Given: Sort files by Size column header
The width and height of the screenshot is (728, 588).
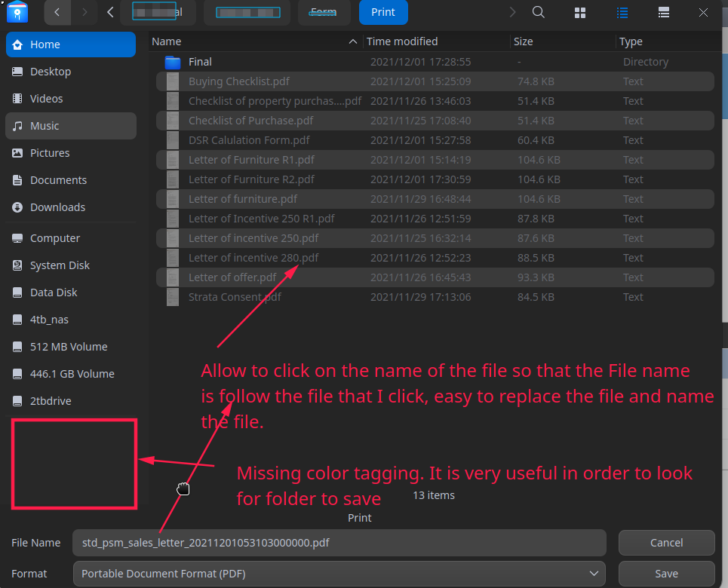Looking at the screenshot, I should (523, 41).
